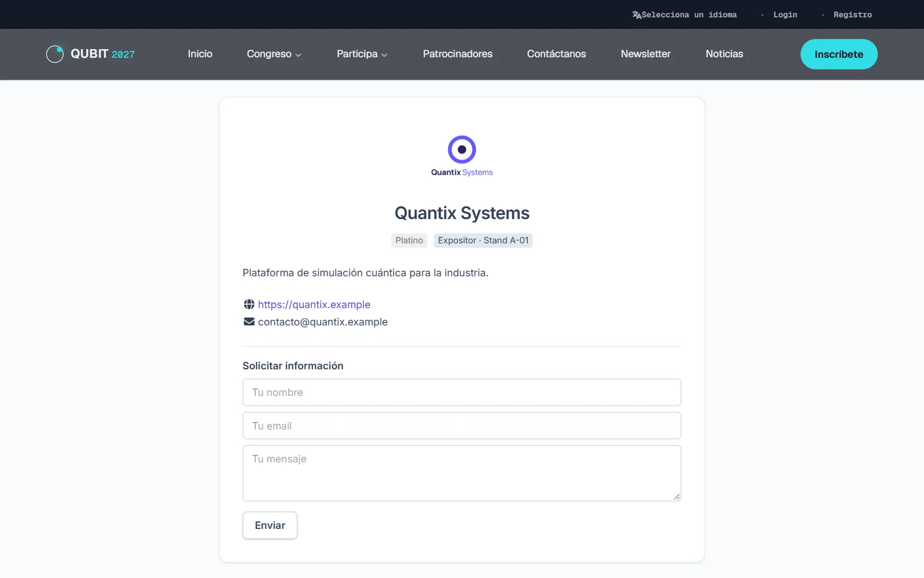Click the envelope icon beside contact email
Viewport: 924px width, 578px height.
tap(249, 321)
